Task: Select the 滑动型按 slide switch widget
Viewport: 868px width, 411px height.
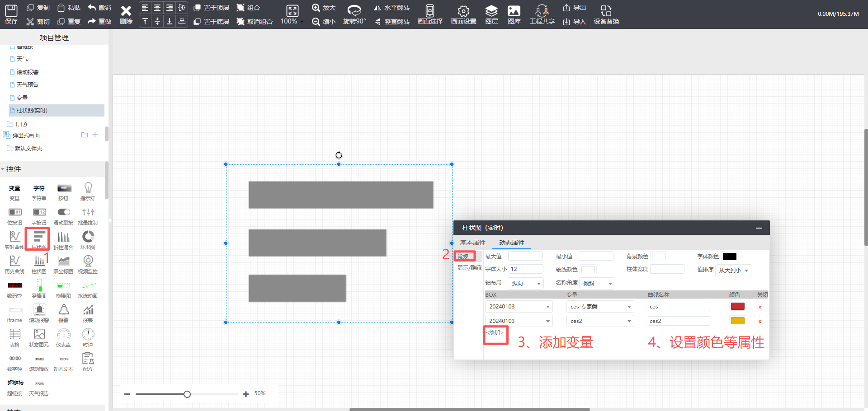Action: pyautogui.click(x=63, y=215)
